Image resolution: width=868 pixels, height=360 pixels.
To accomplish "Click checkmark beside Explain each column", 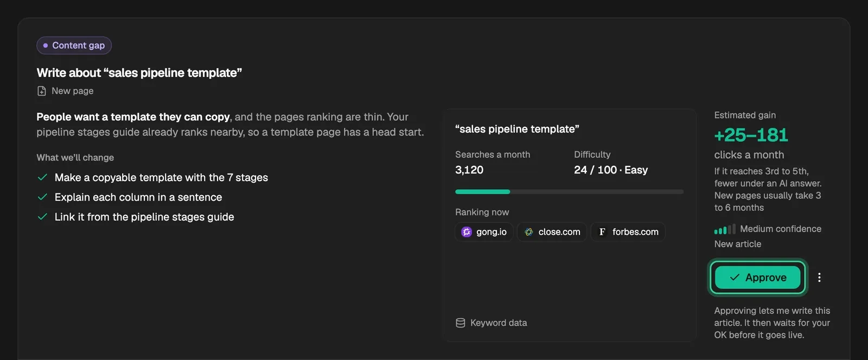I will (42, 197).
